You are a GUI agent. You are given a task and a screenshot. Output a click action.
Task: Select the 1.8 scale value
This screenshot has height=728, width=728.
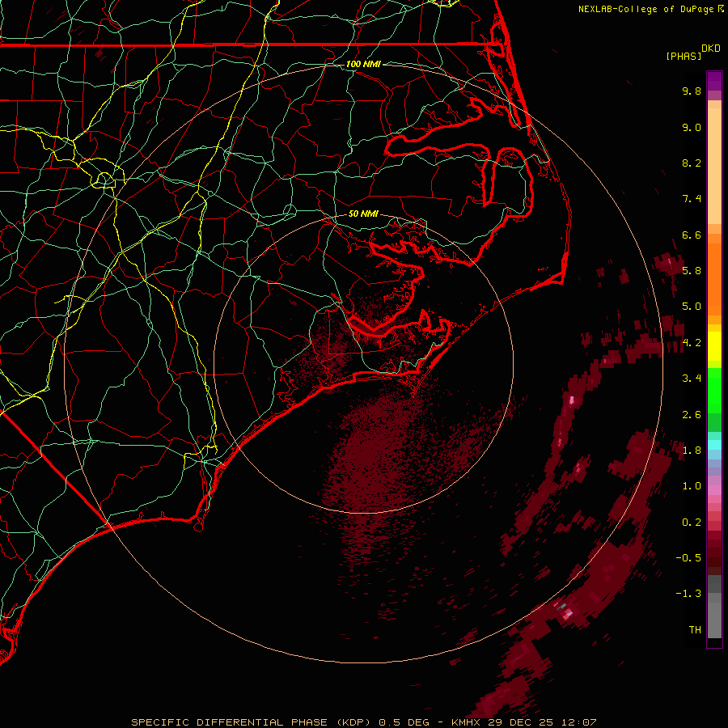[692, 451]
